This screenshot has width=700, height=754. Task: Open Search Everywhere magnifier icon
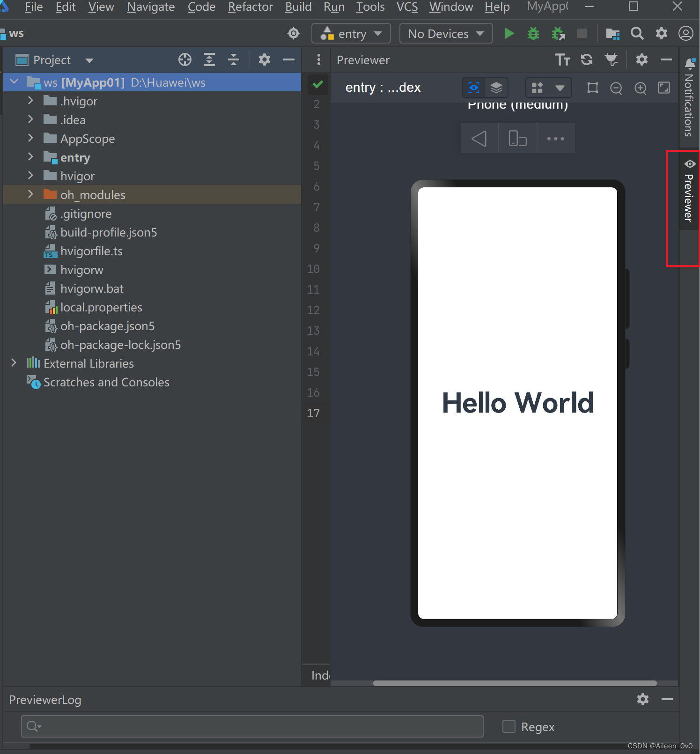pyautogui.click(x=637, y=34)
